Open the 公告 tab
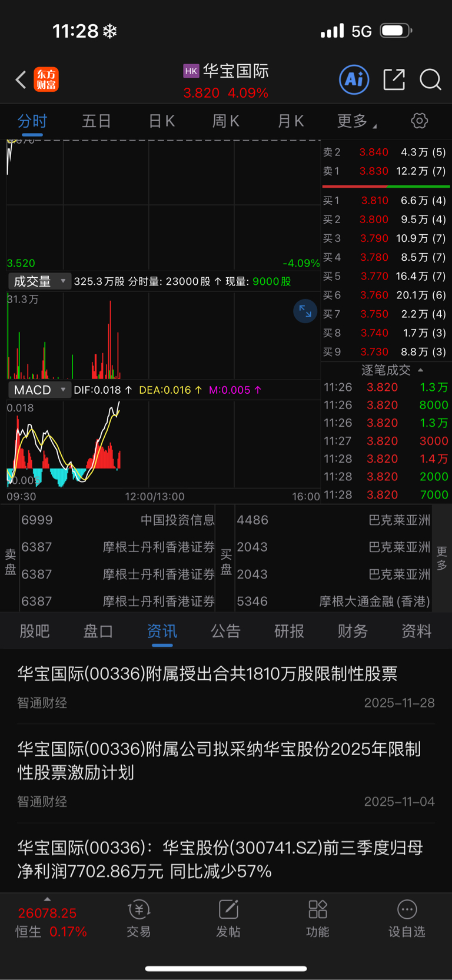The image size is (452, 980). tap(225, 631)
